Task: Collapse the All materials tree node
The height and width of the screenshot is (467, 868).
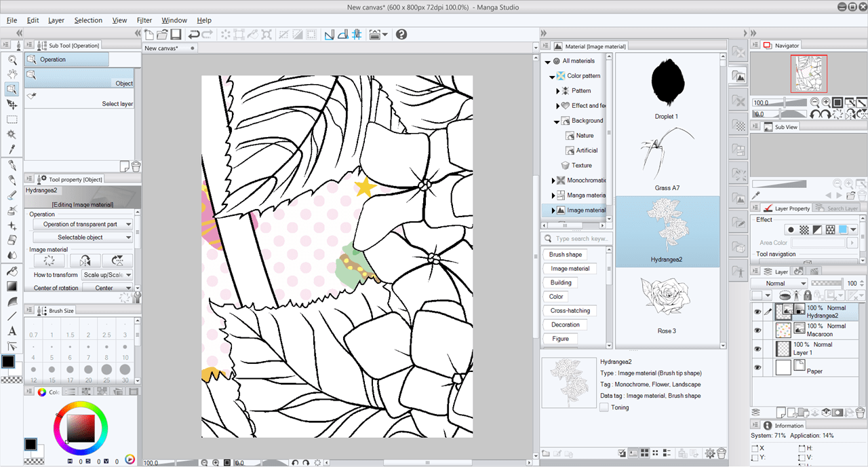Action: (x=548, y=61)
